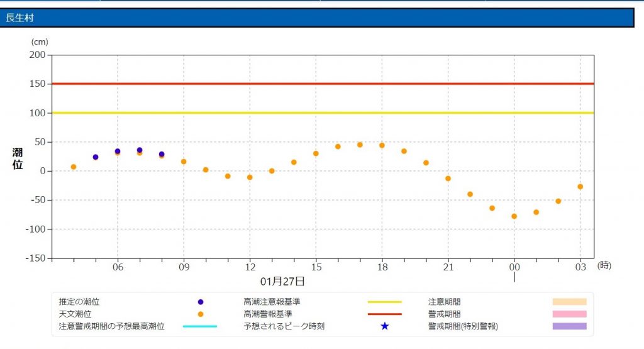Click the orange tide point at 03 o'clock
The width and height of the screenshot is (644, 349).
coord(580,187)
